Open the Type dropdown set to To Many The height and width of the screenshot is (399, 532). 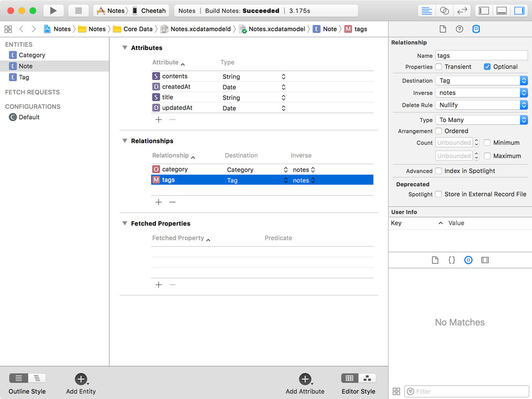pos(481,120)
